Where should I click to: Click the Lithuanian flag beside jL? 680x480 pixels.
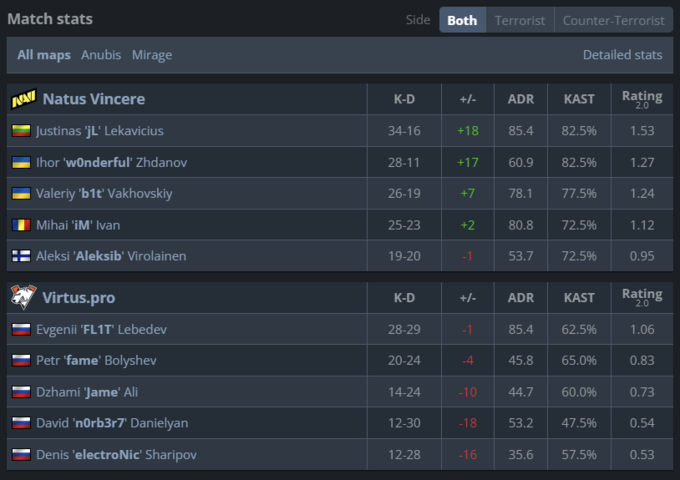tap(20, 131)
